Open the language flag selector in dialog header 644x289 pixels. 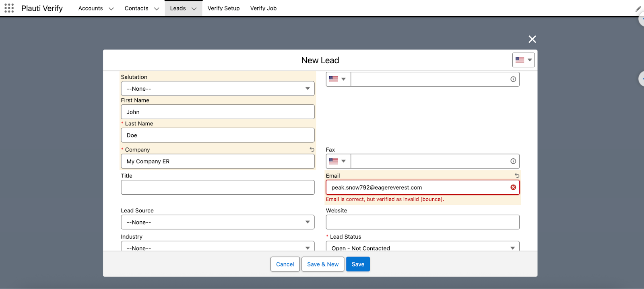pyautogui.click(x=523, y=60)
